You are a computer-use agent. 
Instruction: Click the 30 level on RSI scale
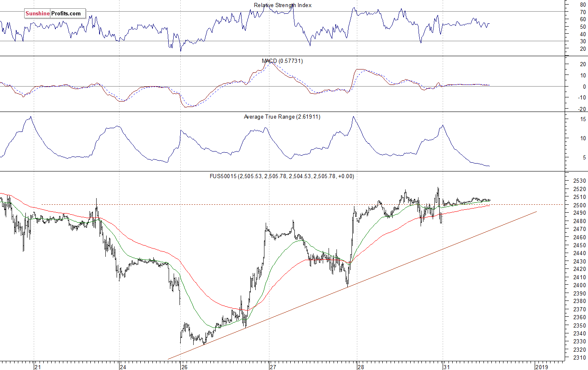coord(583,41)
